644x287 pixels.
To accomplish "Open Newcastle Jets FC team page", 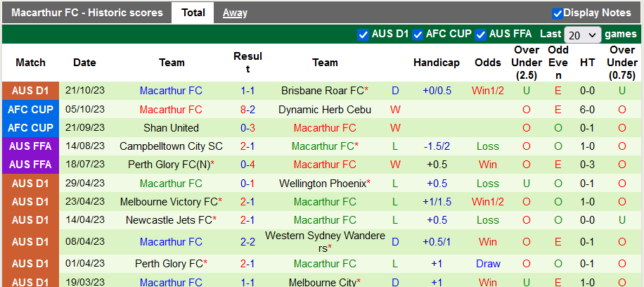I will (169, 219).
